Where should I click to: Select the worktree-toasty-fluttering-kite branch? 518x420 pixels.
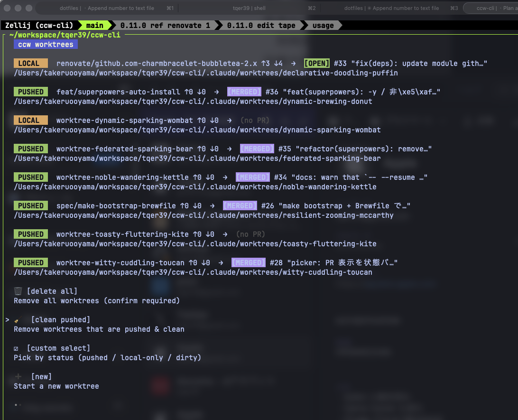pyautogui.click(x=122, y=234)
